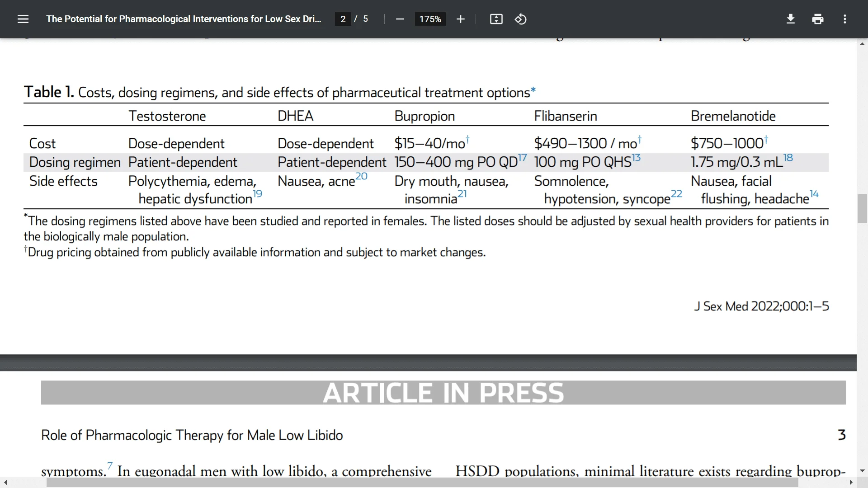868x488 pixels.
Task: Click the Patient-dependent cell under DHEA
Action: pos(332,162)
